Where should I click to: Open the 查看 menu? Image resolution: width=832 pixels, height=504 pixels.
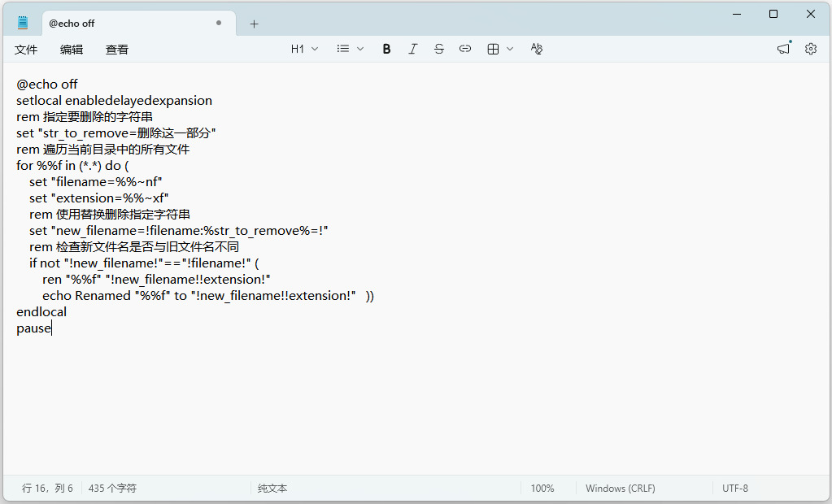click(x=117, y=50)
